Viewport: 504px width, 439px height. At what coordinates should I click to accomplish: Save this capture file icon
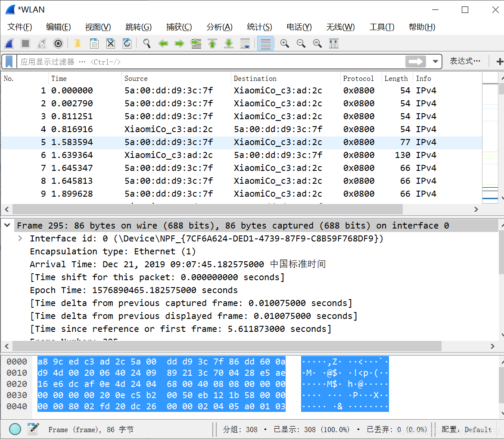pos(94,43)
